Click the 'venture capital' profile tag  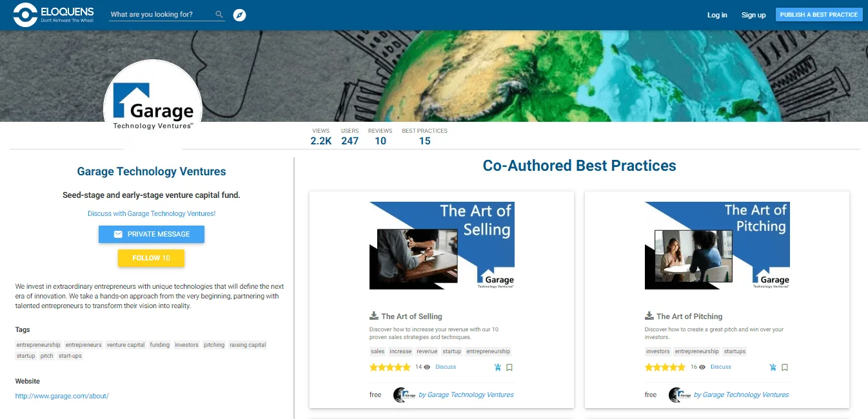click(x=126, y=345)
